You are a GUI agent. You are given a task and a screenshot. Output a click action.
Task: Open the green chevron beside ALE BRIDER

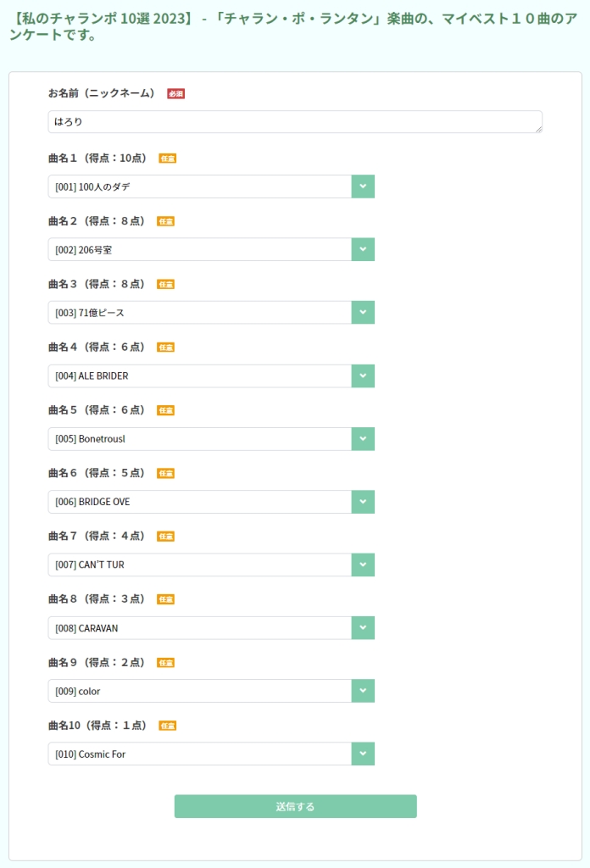click(363, 376)
